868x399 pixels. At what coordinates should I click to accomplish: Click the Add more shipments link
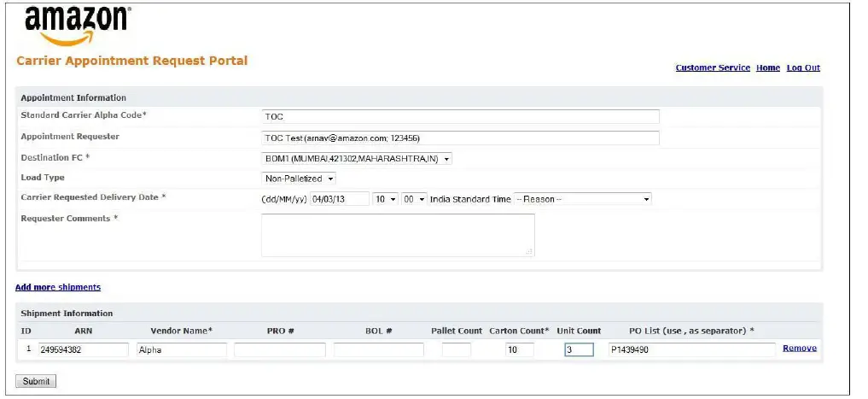58,287
